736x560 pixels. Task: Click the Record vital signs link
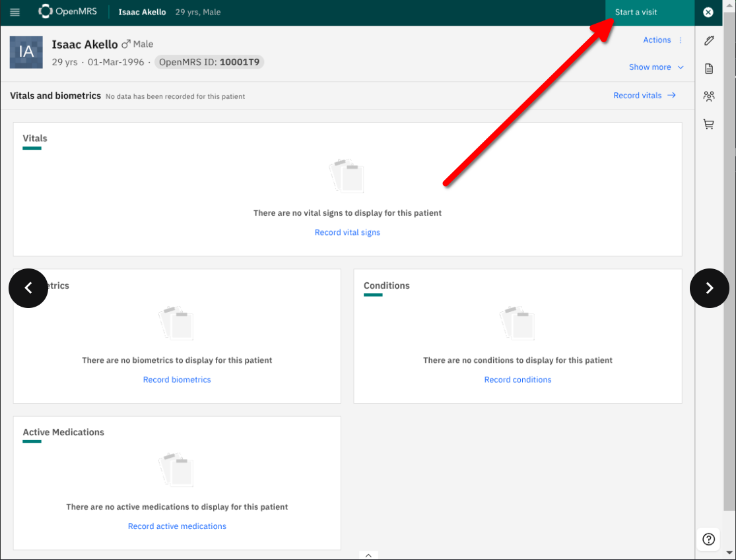pyautogui.click(x=347, y=232)
